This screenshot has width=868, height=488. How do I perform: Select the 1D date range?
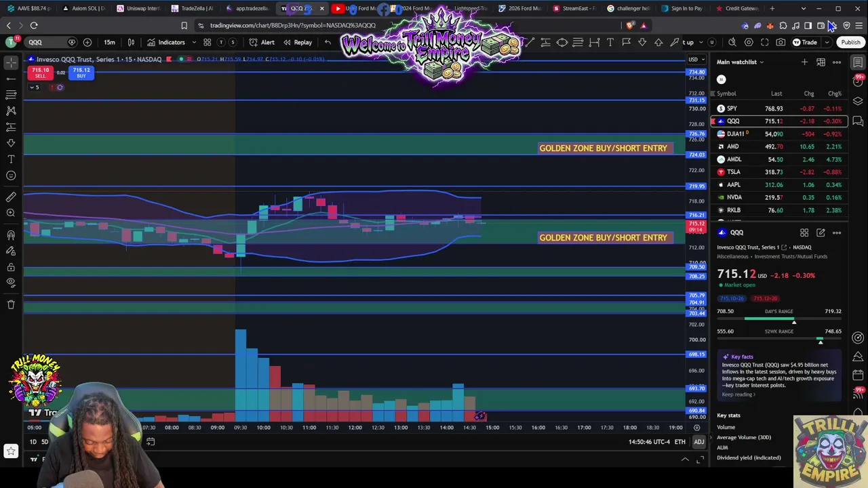pos(33,442)
